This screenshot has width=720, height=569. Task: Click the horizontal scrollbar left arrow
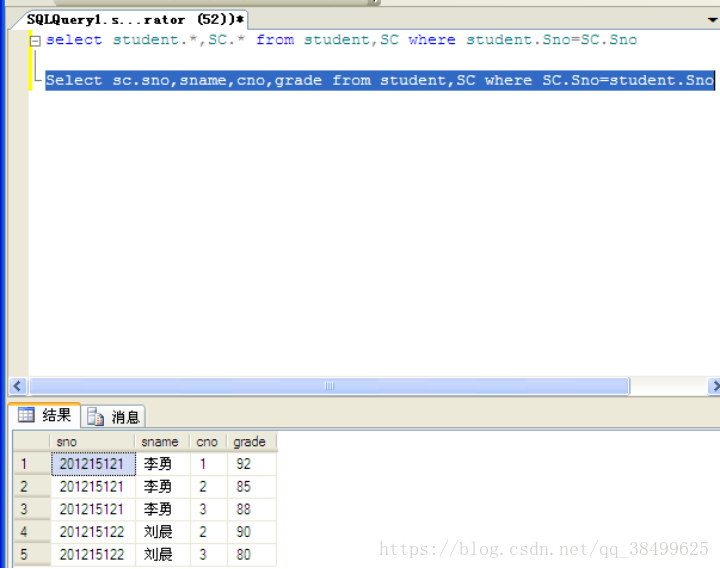click(18, 386)
